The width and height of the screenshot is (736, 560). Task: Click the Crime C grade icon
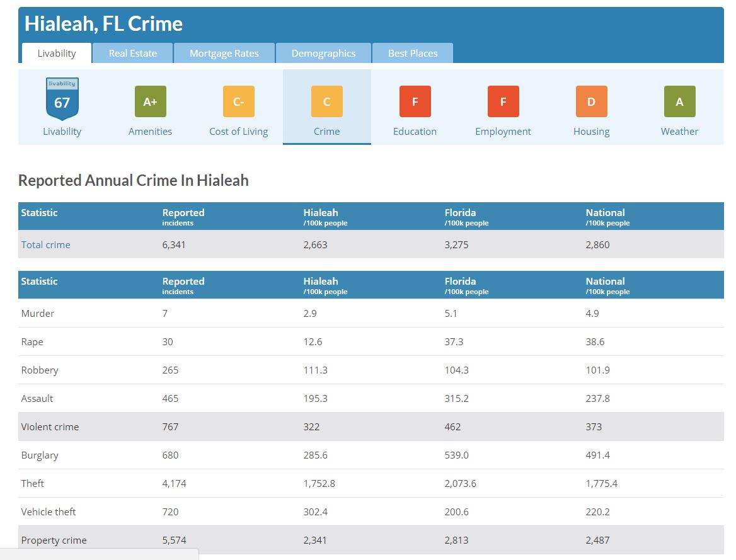326,101
